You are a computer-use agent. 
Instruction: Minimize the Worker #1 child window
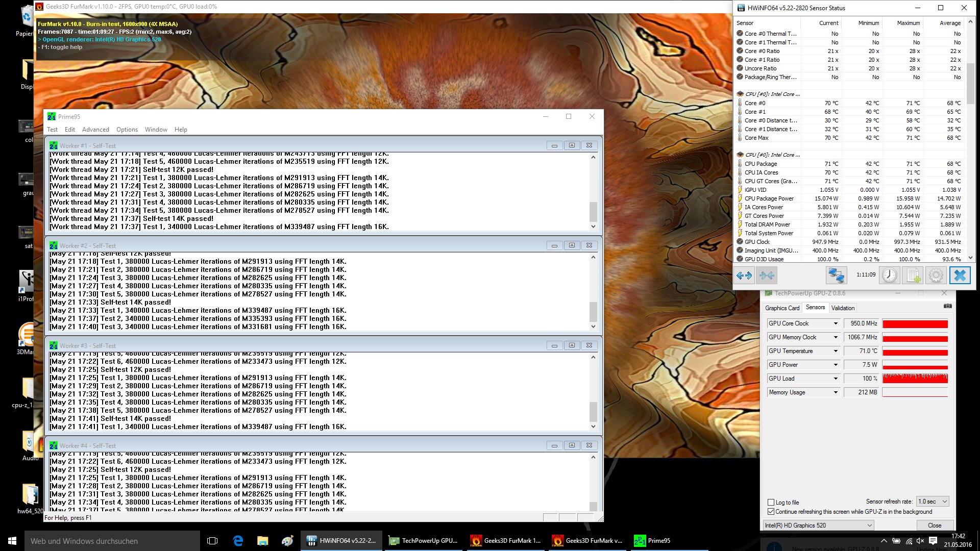point(554,145)
